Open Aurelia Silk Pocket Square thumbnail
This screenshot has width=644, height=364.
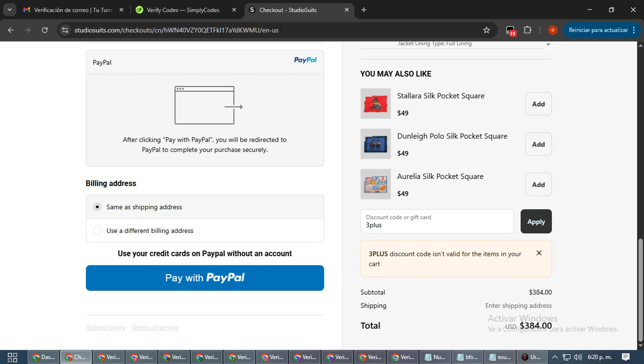coord(376,184)
